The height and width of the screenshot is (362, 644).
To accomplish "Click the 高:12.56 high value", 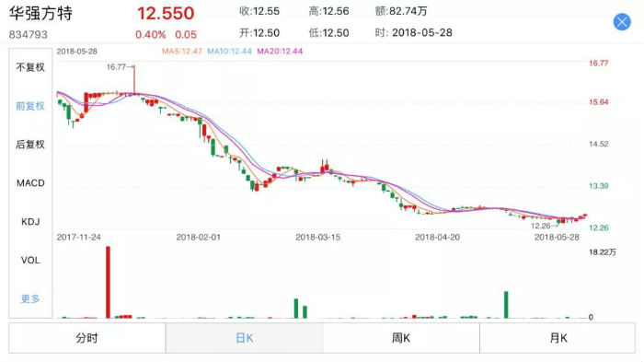I will pyautogui.click(x=328, y=11).
